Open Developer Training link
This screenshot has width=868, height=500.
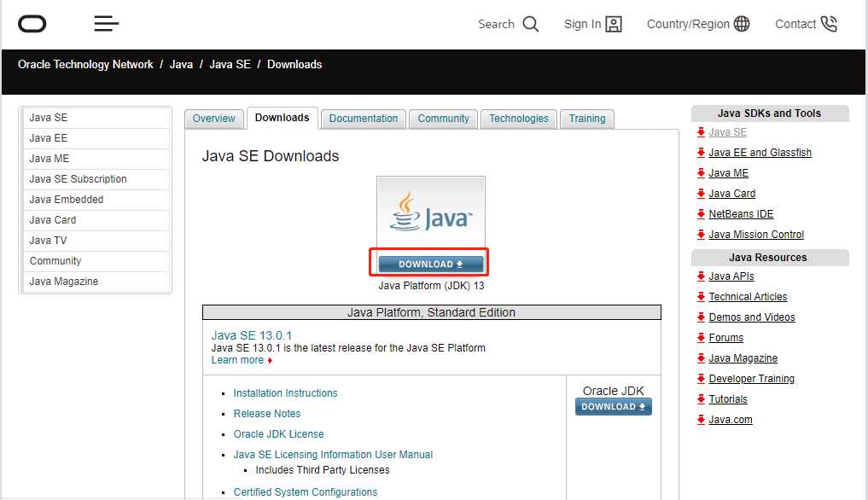tap(752, 378)
